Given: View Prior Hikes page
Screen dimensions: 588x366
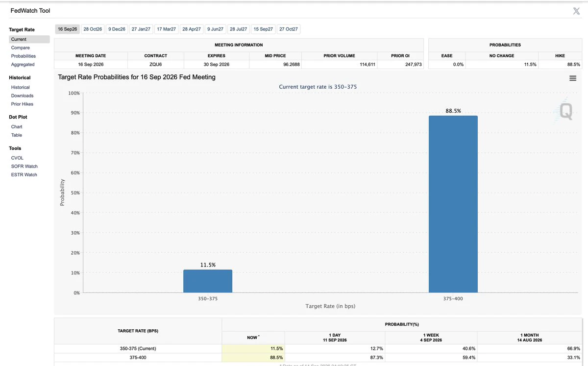Looking at the screenshot, I should click(23, 104).
